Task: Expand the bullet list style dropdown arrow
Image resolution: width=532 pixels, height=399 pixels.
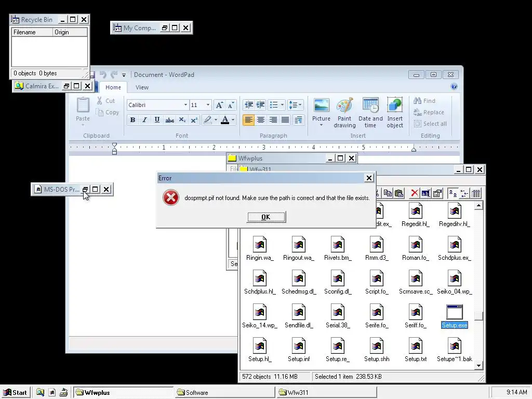Action: [282, 105]
